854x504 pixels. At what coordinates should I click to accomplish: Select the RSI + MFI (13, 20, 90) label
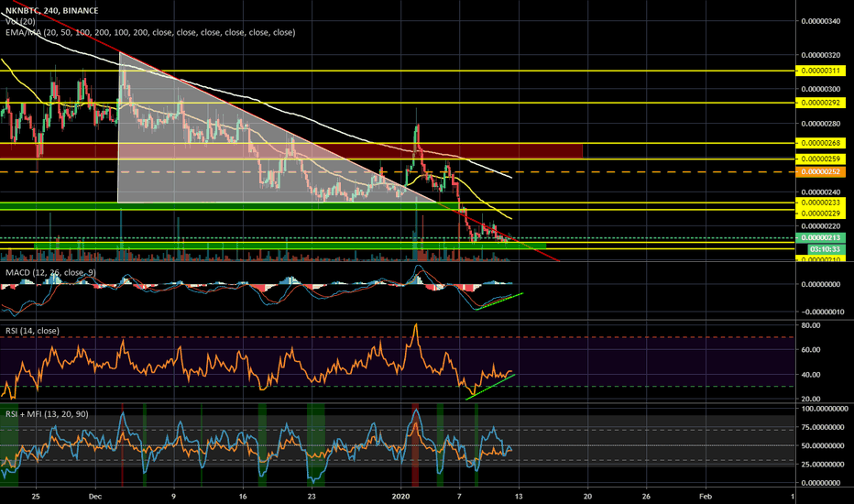coord(47,414)
